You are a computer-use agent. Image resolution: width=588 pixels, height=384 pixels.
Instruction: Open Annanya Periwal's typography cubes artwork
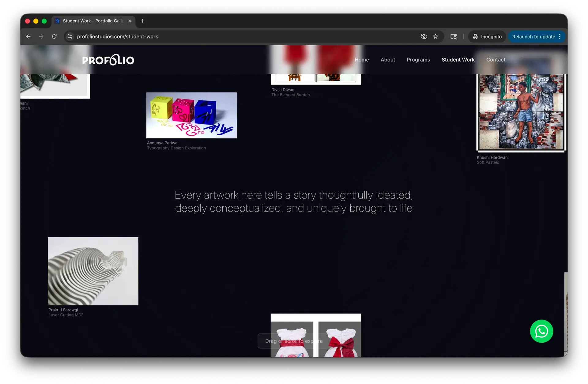pos(191,115)
